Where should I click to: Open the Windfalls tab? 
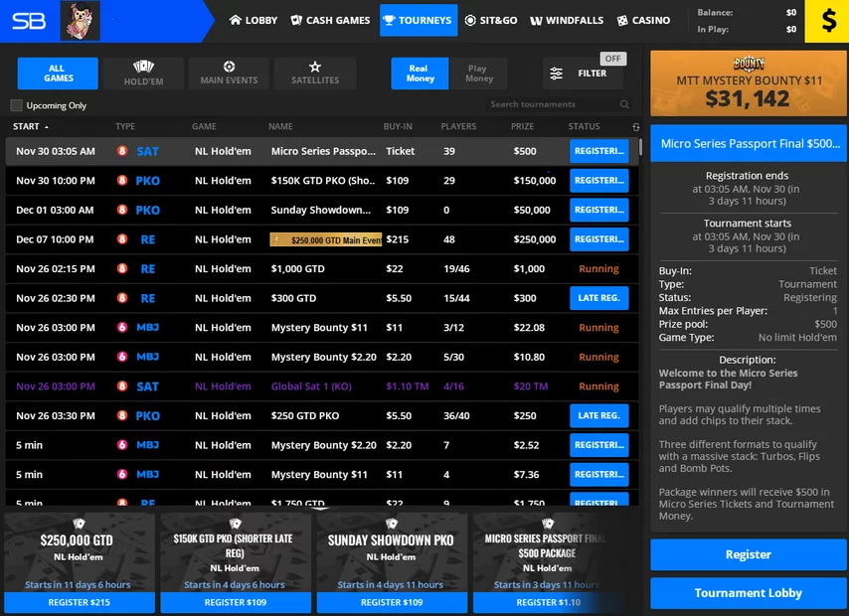pos(563,20)
